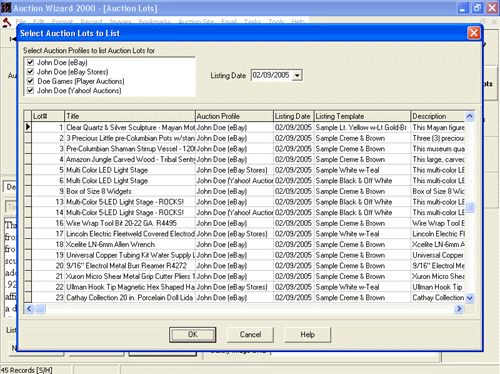Restore down the Auction Wizard 2000 window

pos(477,8)
